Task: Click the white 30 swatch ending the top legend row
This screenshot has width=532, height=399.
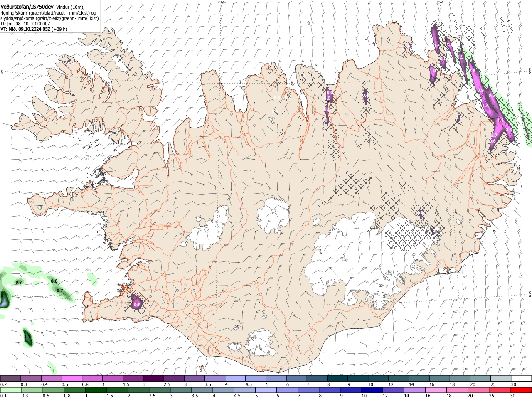Action: point(521,379)
